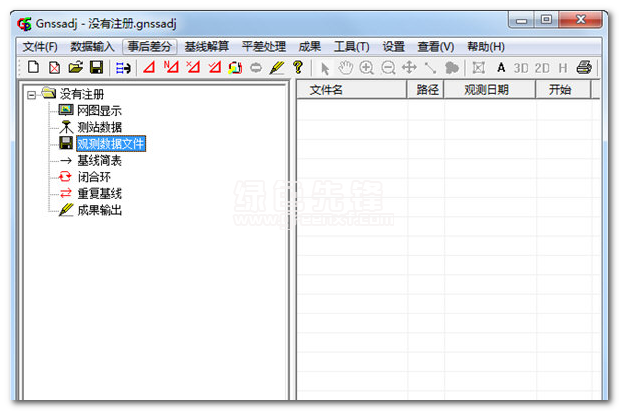Open help with the yellow question mark icon
619x411 pixels.
(x=298, y=68)
